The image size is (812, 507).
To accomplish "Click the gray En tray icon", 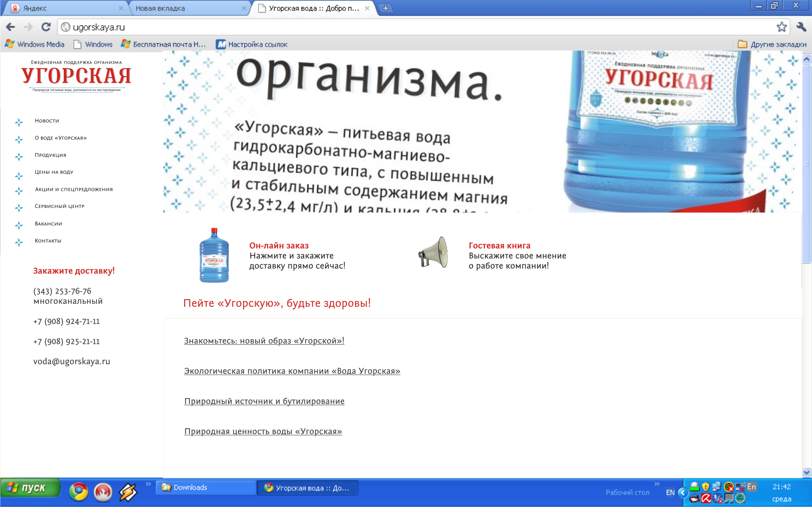I will coord(752,487).
